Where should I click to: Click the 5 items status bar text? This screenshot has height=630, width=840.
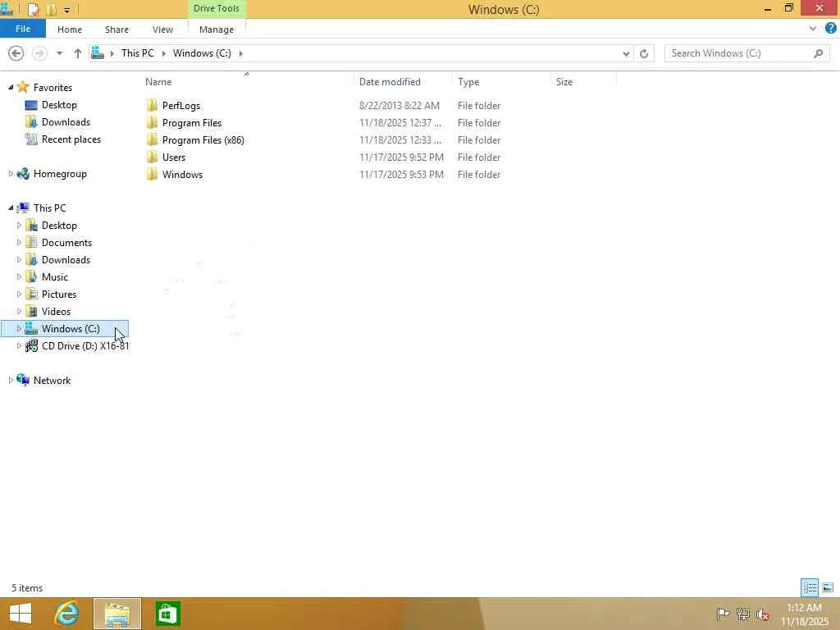(x=27, y=587)
